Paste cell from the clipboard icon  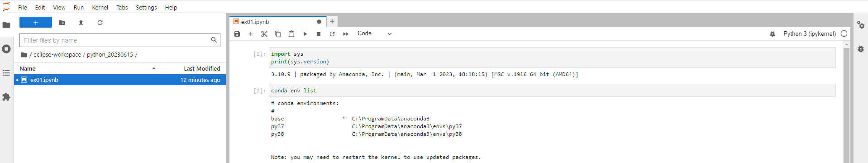291,34
